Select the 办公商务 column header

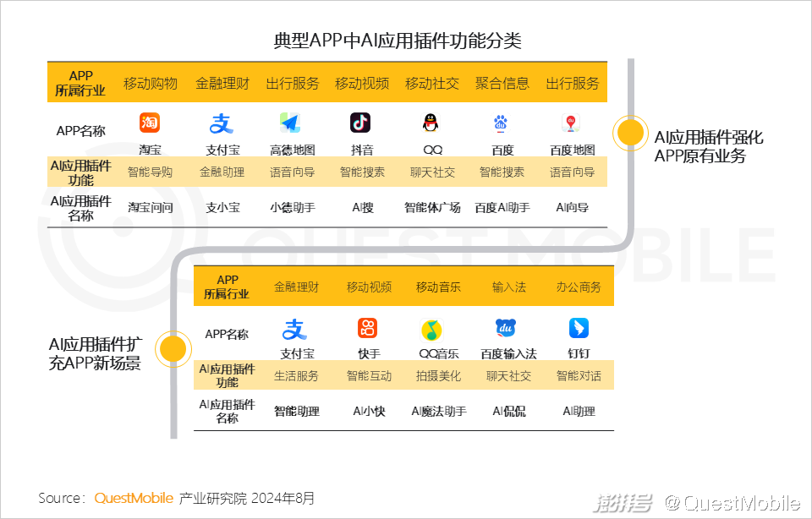pos(579,287)
